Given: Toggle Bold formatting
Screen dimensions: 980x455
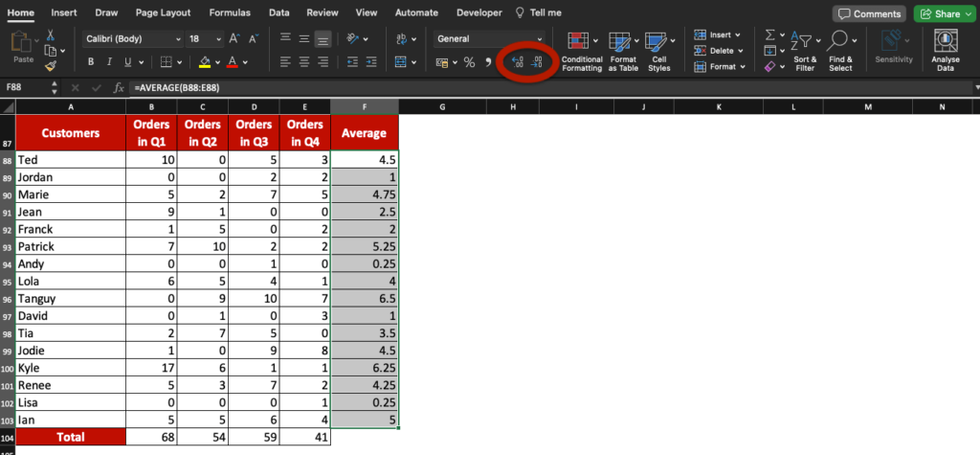Looking at the screenshot, I should [92, 62].
